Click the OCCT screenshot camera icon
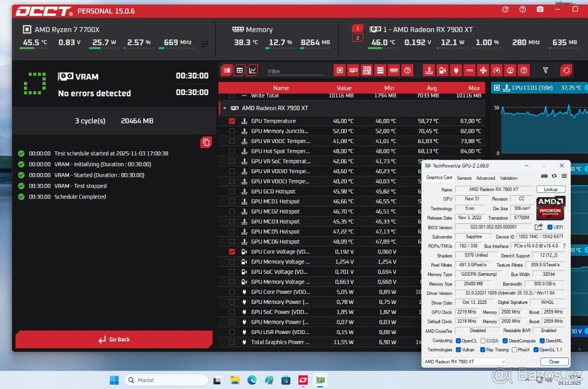 pos(539,9)
